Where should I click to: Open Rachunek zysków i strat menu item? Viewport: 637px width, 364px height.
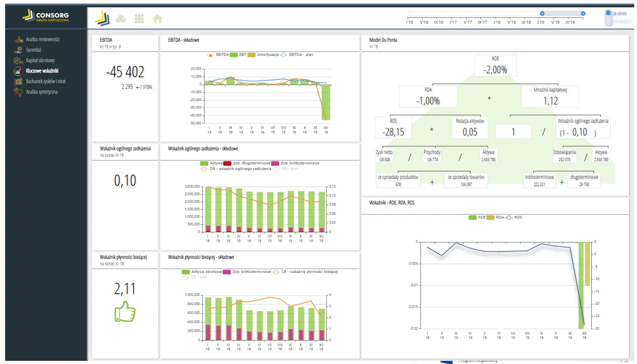46,81
